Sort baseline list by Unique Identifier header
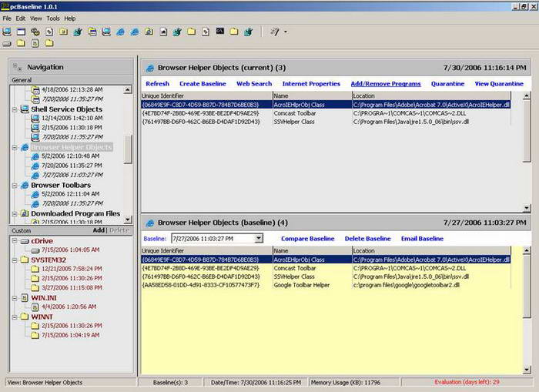Image resolution: width=539 pixels, height=392 pixels. [206, 250]
